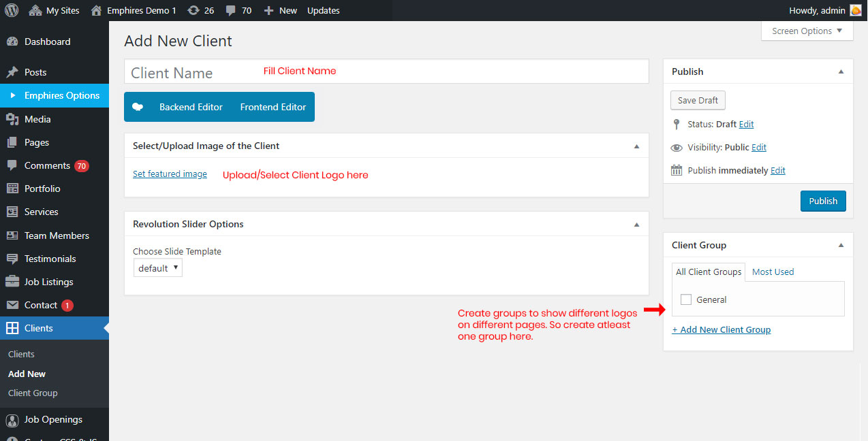The image size is (868, 441).
Task: Click the Team Members sidebar icon
Action: [x=12, y=235]
